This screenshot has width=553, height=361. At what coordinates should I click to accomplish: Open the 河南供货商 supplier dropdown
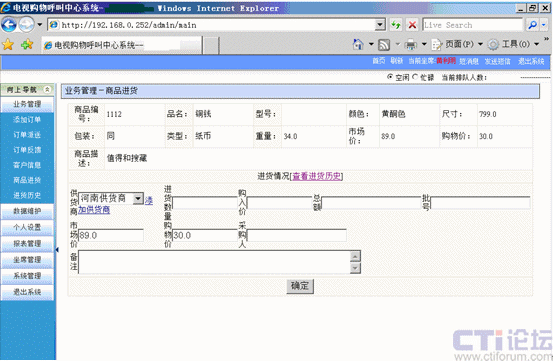click(x=138, y=198)
